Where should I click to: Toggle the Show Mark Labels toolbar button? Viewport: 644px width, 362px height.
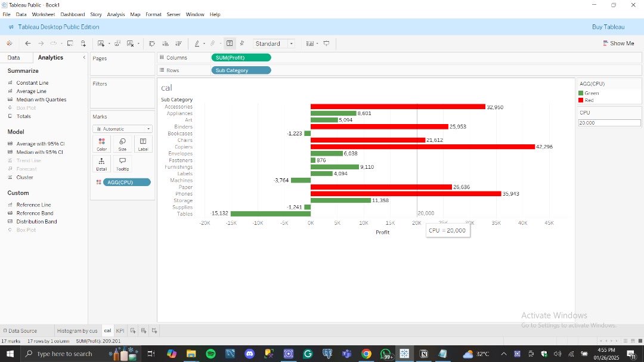(x=230, y=43)
